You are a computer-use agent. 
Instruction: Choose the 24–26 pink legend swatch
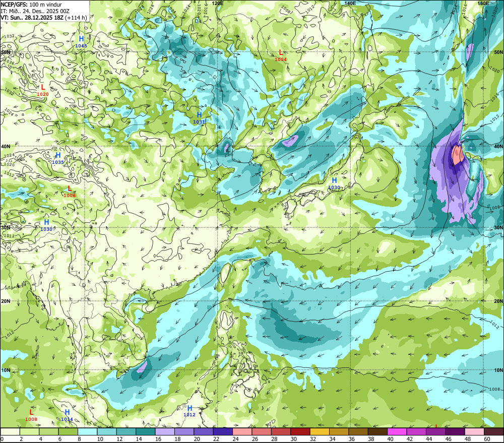click(x=242, y=431)
